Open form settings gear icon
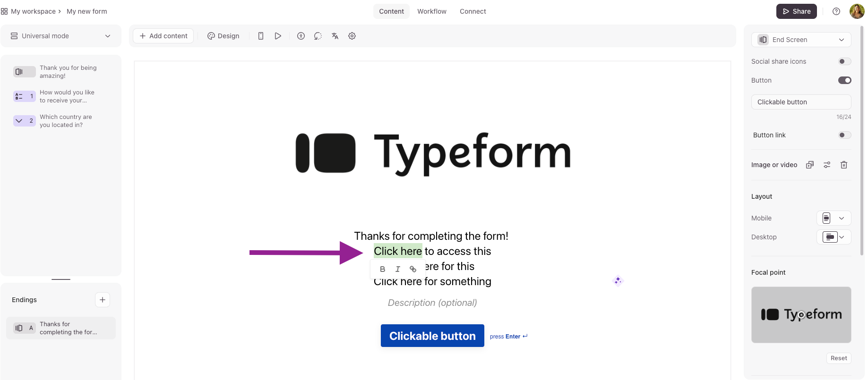This screenshot has width=868, height=380. point(352,36)
